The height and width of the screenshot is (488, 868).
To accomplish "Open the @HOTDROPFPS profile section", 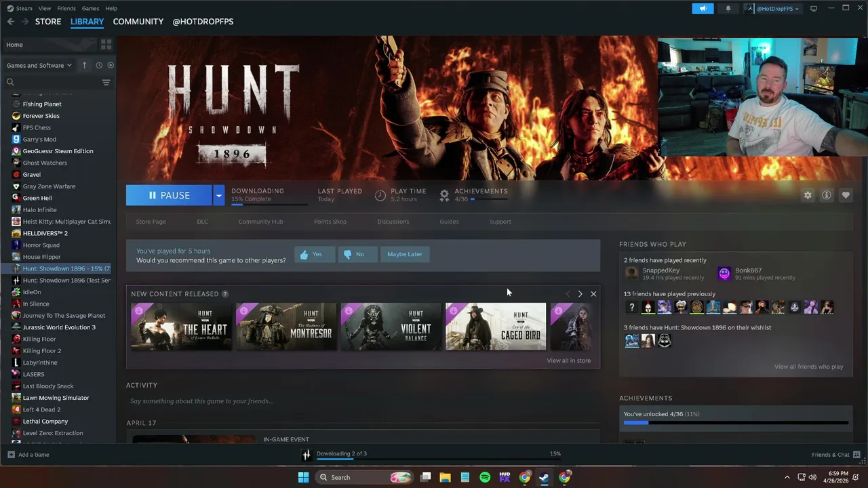I will (203, 22).
